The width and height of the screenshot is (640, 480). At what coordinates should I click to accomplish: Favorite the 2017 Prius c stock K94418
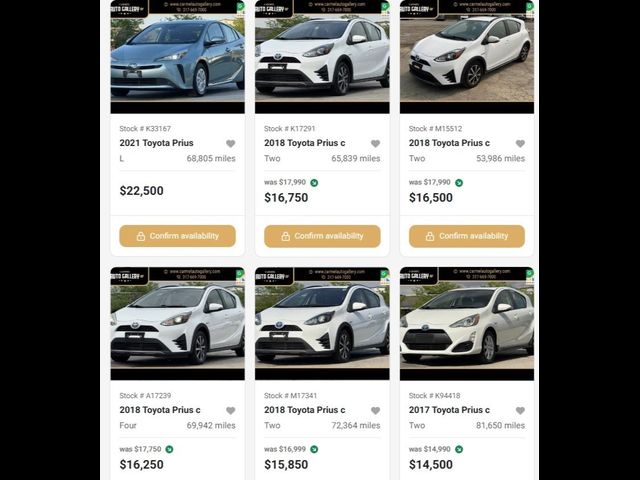tap(520, 410)
